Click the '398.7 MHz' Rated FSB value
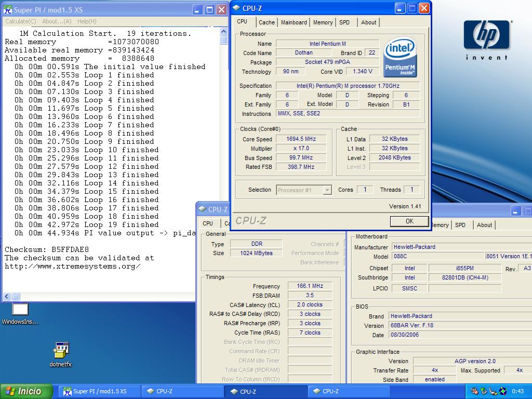 tap(301, 167)
